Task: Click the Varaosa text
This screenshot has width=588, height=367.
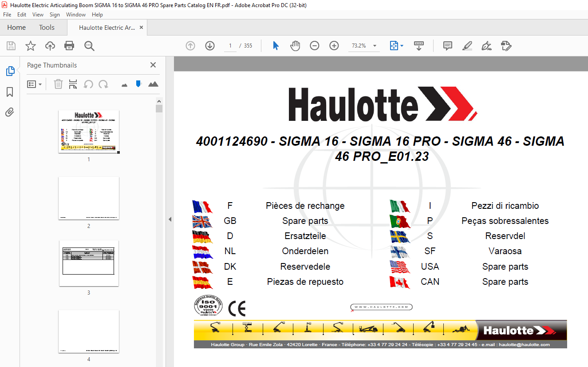Action: [505, 251]
